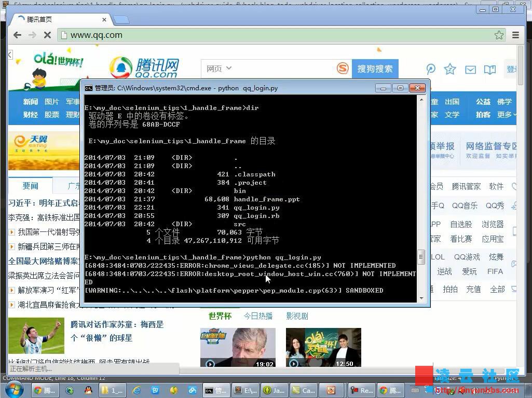532x398 pixels.
Task: Open the 财经 navigation link
Action: (x=31, y=115)
